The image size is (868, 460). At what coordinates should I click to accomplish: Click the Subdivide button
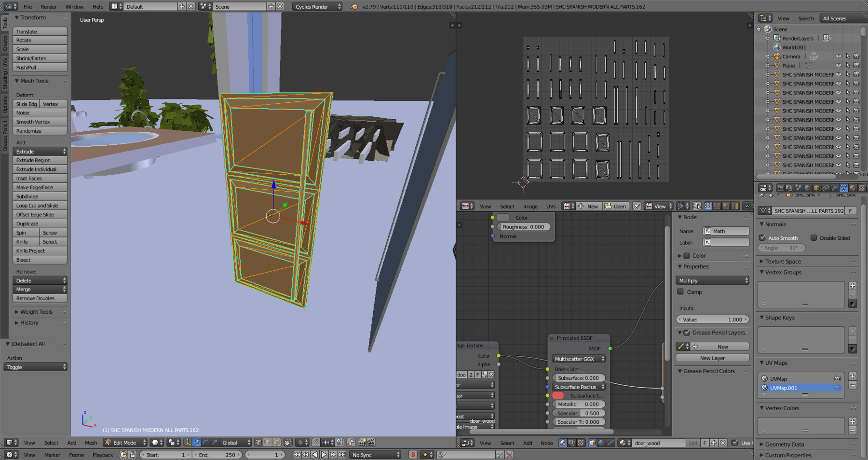(x=40, y=196)
